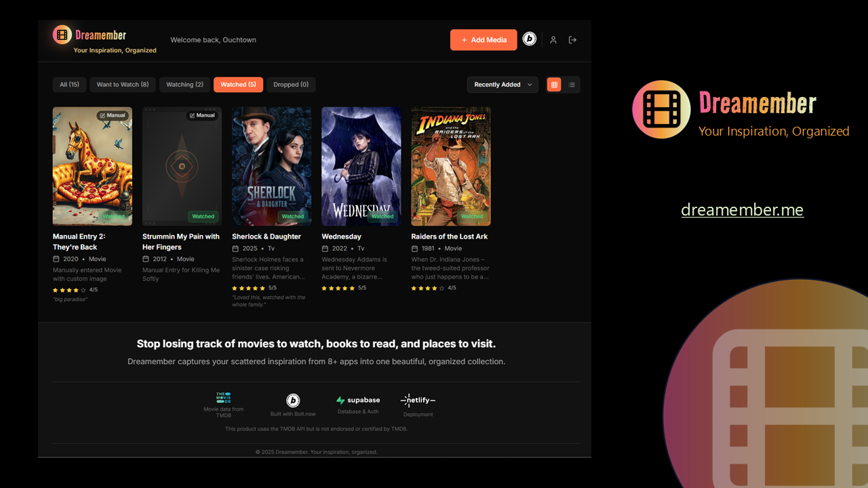Click the calendar icon next to 1981
868x488 pixels.
pyautogui.click(x=414, y=249)
